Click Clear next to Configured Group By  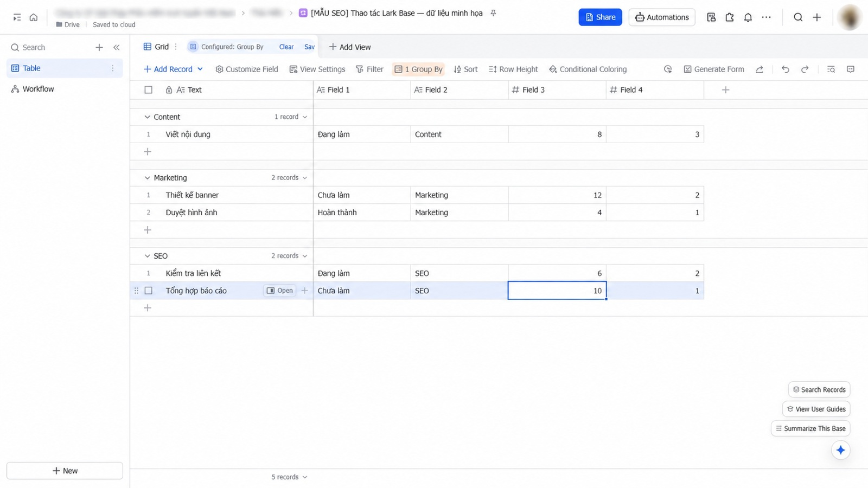286,47
